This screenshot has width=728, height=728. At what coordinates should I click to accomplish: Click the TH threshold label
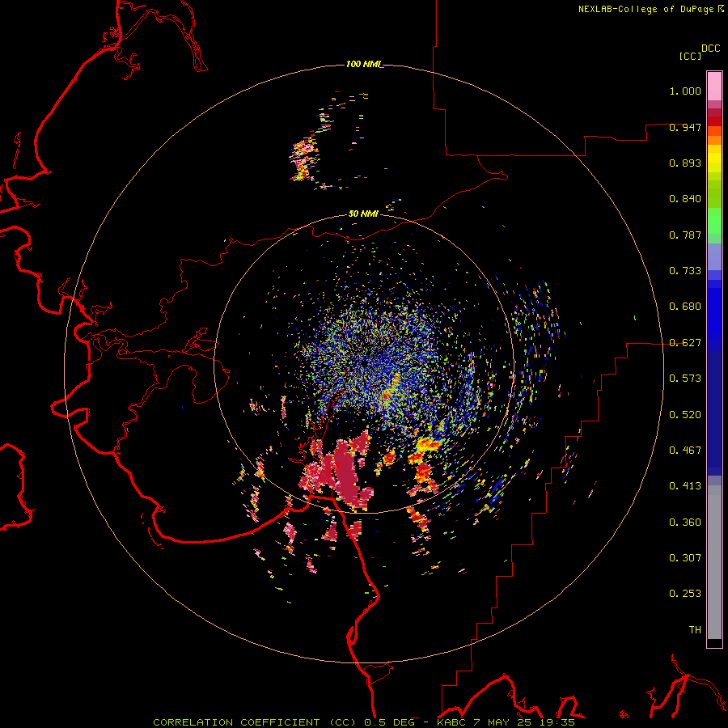point(695,630)
